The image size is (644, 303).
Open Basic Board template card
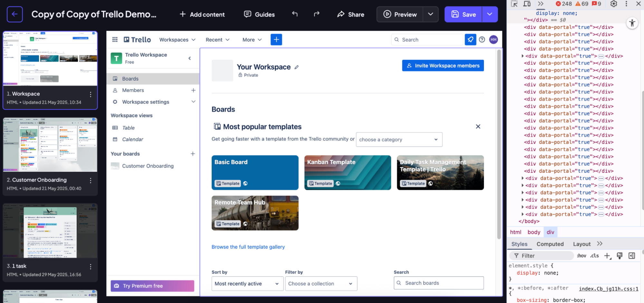point(255,172)
